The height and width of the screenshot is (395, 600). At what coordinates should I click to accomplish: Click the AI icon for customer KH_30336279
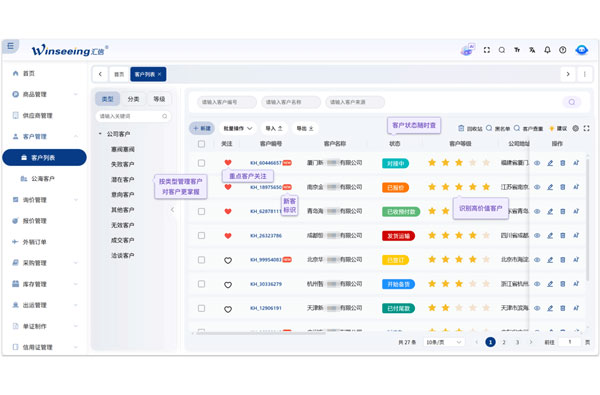576,284
